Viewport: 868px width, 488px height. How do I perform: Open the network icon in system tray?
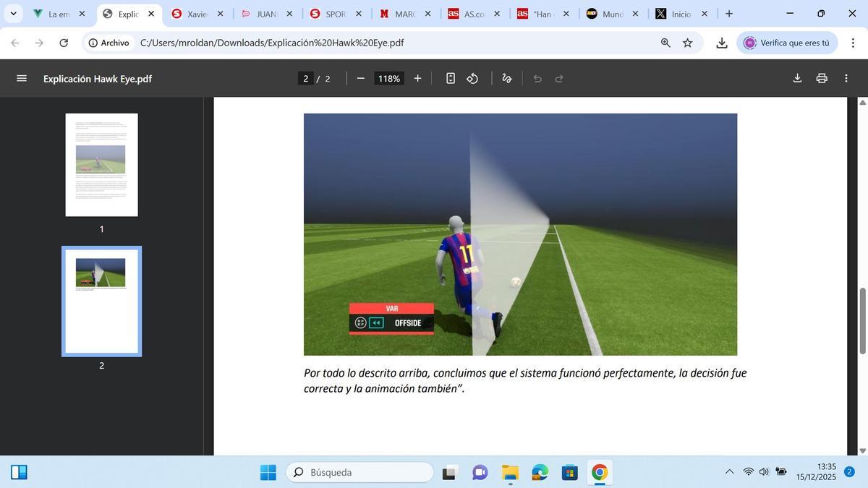coord(749,471)
